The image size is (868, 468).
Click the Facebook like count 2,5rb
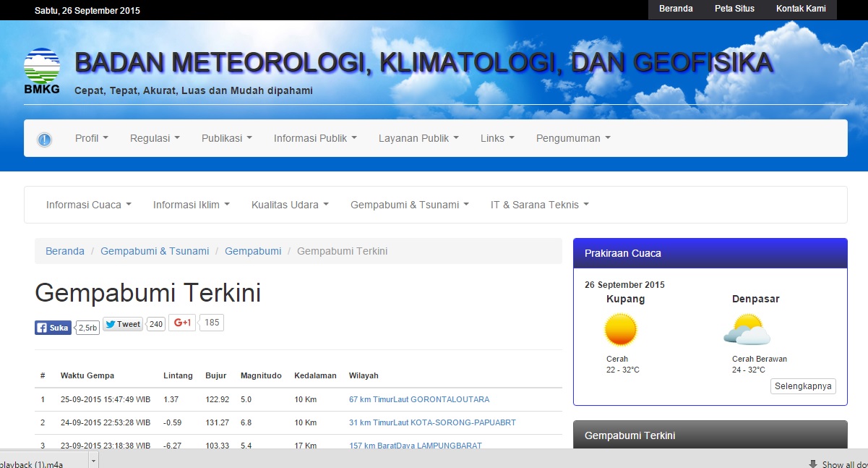87,328
